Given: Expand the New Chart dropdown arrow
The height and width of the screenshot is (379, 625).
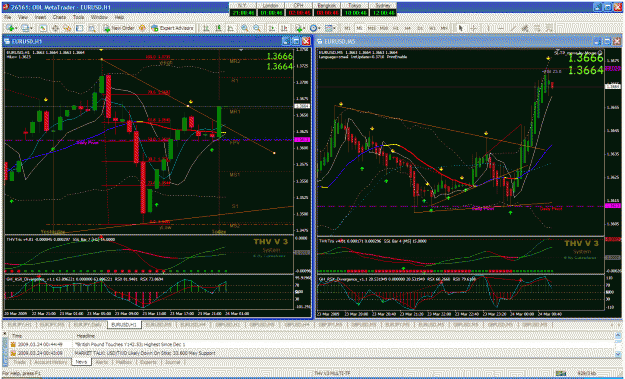Looking at the screenshot, I should coord(16,28).
